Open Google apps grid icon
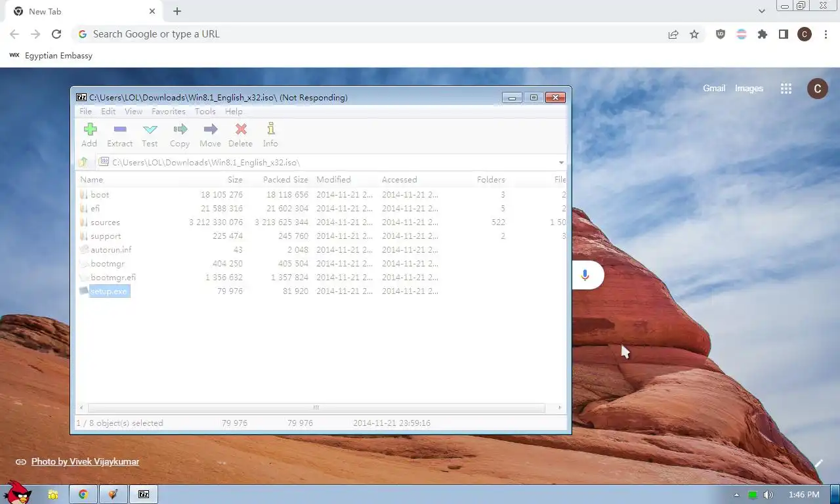The height and width of the screenshot is (504, 840). [x=786, y=89]
